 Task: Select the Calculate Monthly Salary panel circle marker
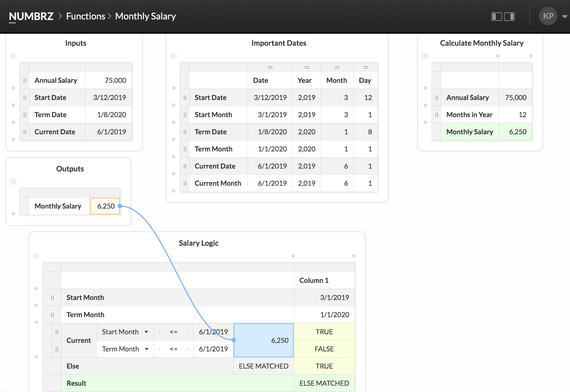pos(425,56)
